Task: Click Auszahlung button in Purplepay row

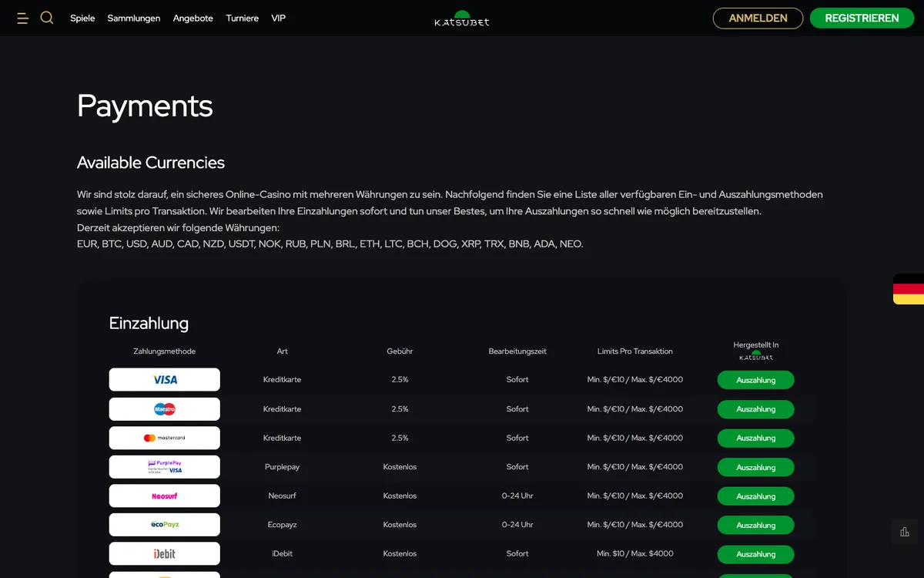Action: [756, 468]
